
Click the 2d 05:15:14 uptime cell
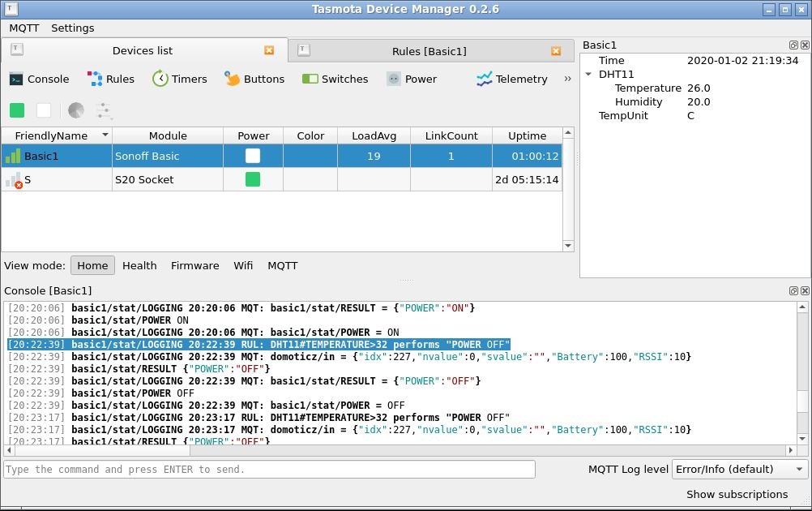point(528,179)
